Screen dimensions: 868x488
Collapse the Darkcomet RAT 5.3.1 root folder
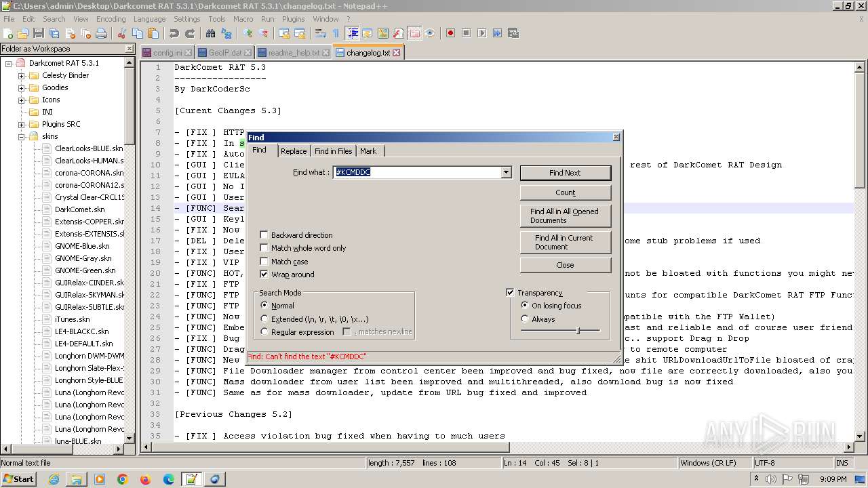(x=9, y=63)
